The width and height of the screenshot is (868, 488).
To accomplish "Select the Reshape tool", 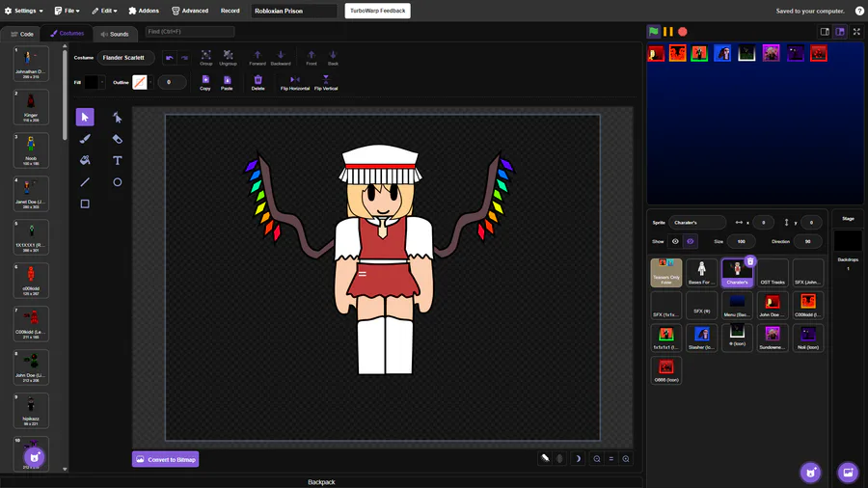I will click(118, 117).
